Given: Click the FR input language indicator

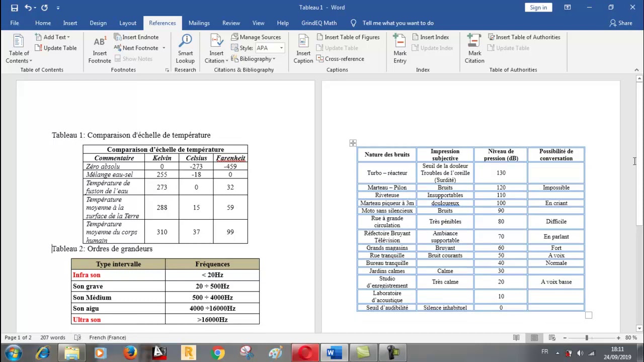Looking at the screenshot, I should (x=545, y=352).
